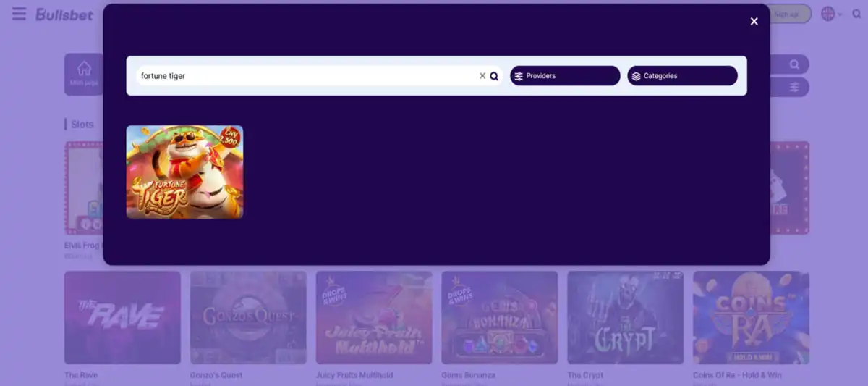Open the background filter sliders button

(x=794, y=87)
